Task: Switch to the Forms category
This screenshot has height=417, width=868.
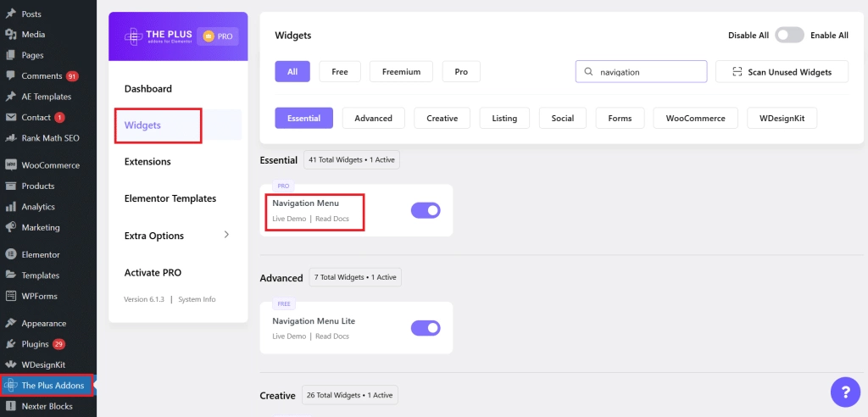Action: [620, 118]
